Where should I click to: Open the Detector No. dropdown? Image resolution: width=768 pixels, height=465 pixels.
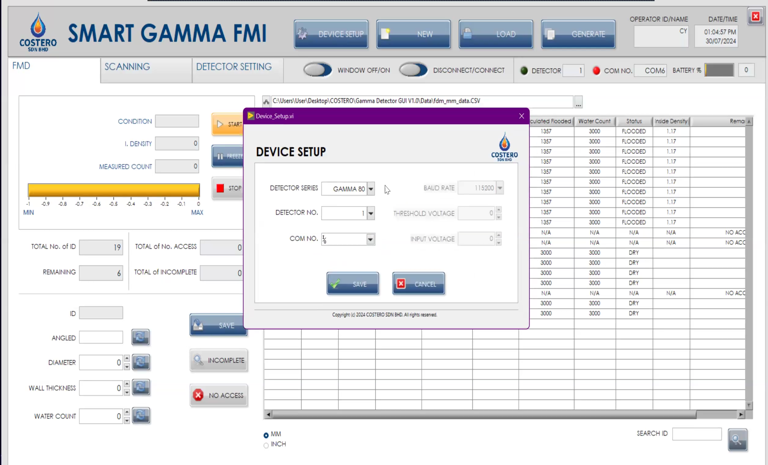[x=370, y=213]
